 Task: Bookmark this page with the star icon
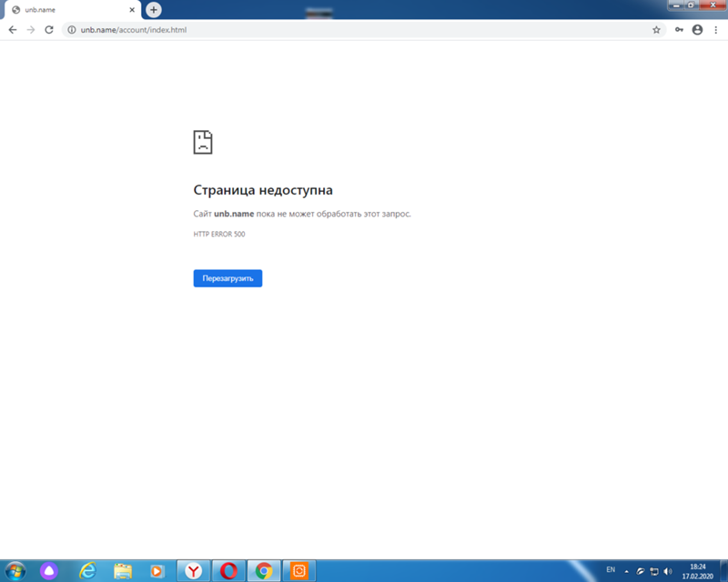pos(656,30)
